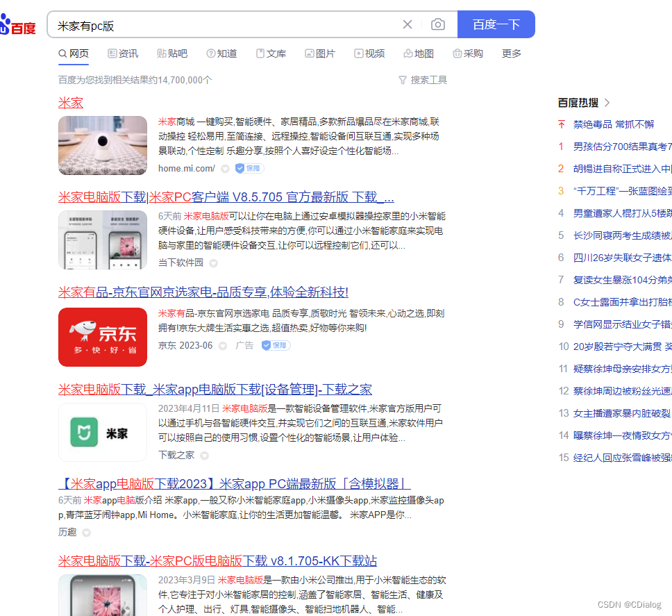This screenshot has width=672, height=616.
Task: Open 百度热搜 heading link
Action: point(578,103)
